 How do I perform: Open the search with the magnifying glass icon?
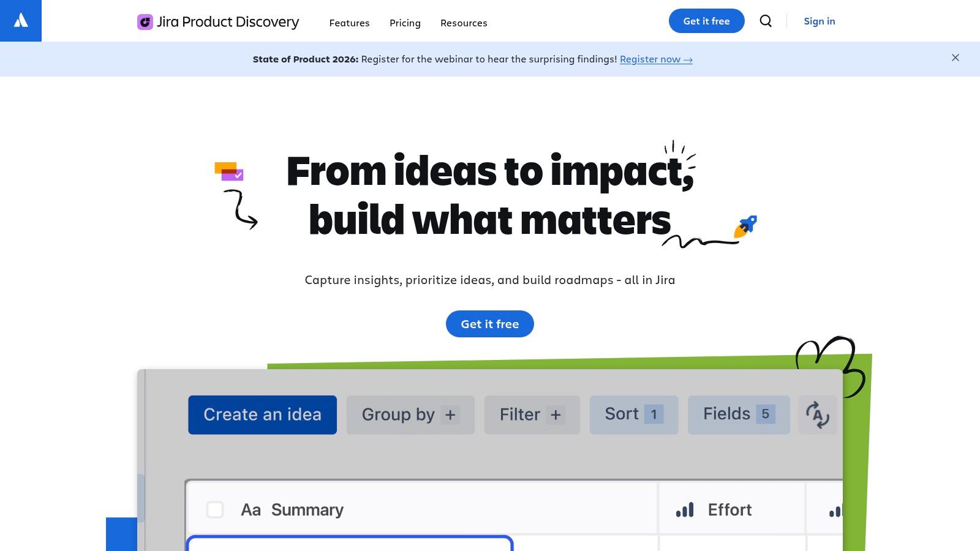[x=765, y=21]
